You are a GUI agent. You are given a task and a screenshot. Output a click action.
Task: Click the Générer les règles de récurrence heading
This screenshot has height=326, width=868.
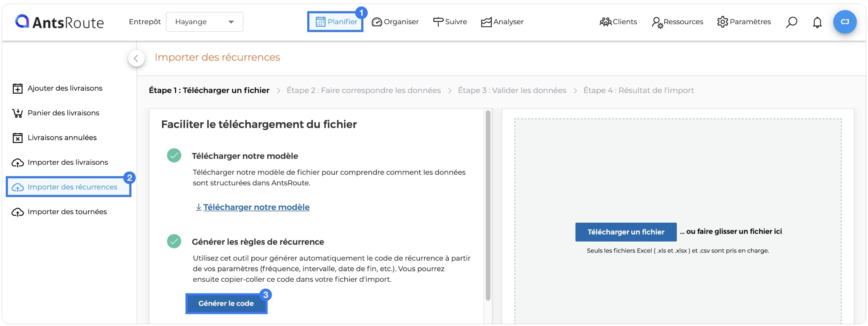pyautogui.click(x=258, y=242)
